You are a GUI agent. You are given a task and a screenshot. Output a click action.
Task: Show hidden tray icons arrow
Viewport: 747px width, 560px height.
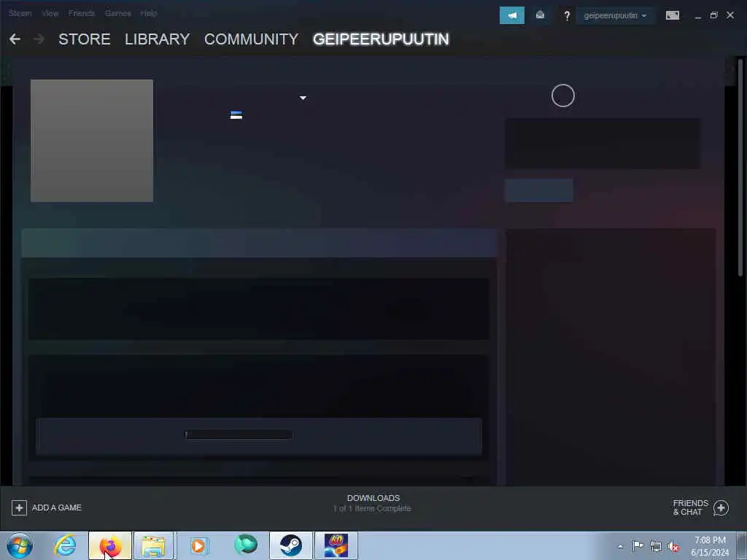[620, 546]
